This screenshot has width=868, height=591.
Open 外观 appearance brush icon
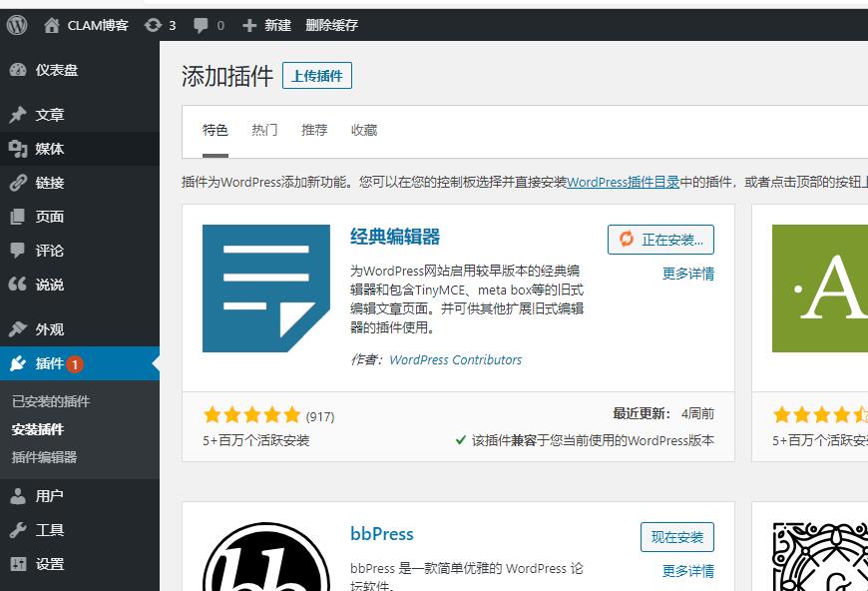tap(18, 329)
